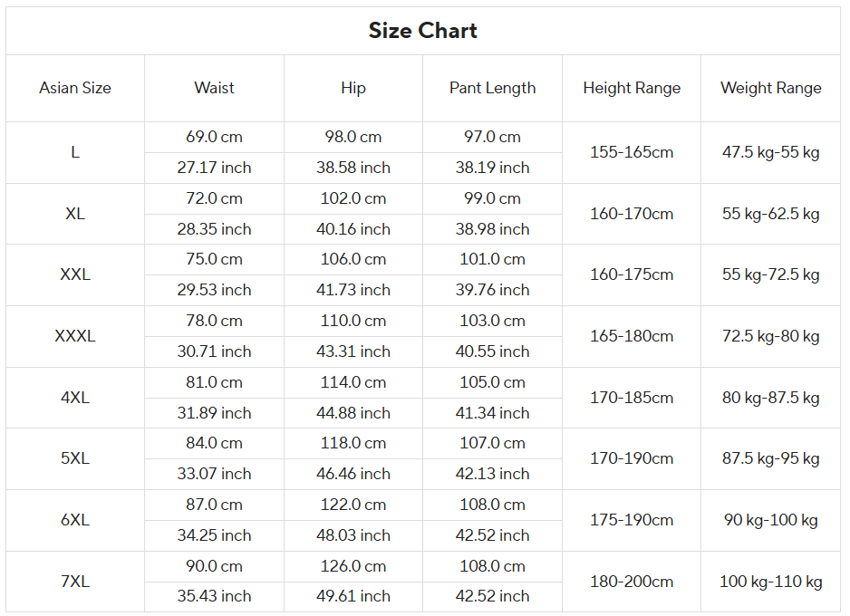Select the Asian Size column header

(x=75, y=88)
